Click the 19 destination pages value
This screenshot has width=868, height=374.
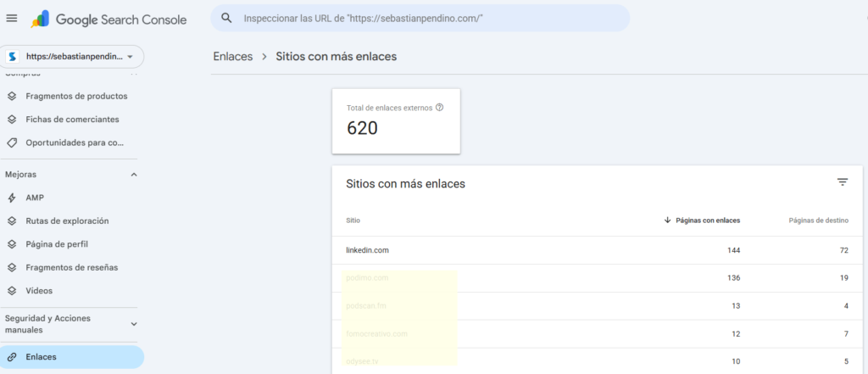pos(844,278)
